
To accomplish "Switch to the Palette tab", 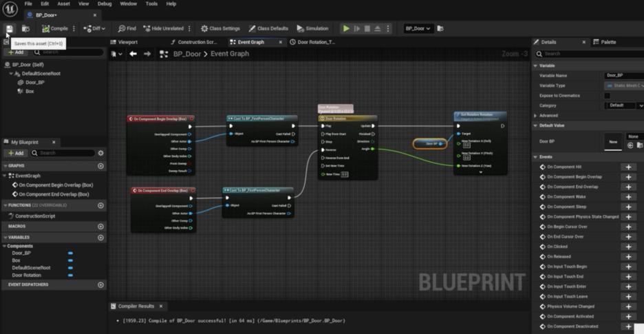I will coord(608,42).
